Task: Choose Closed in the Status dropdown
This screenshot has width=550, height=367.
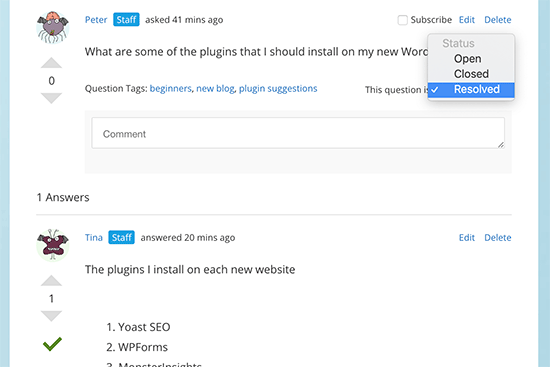Action: point(471,74)
